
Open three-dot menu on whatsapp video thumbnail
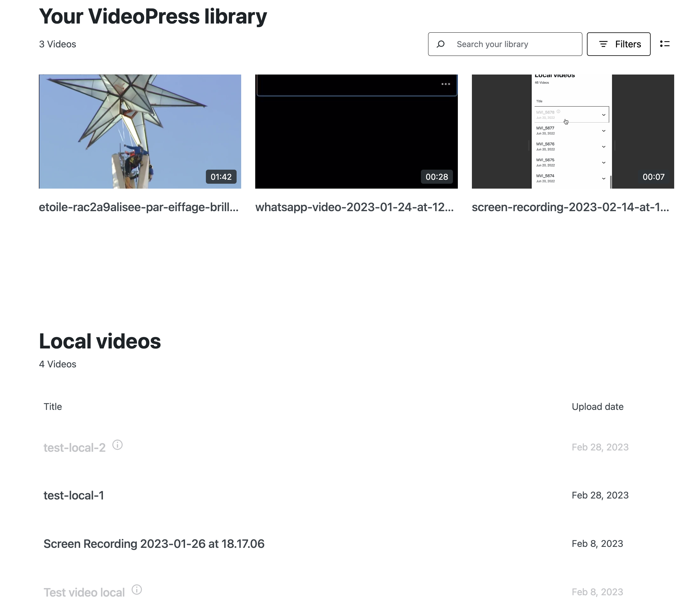pyautogui.click(x=446, y=84)
